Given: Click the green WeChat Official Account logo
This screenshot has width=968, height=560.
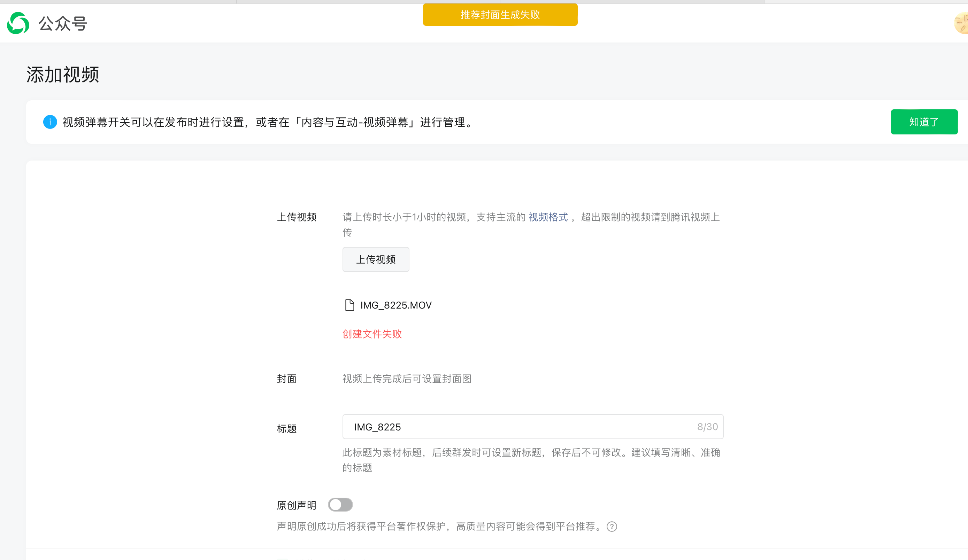Looking at the screenshot, I should coord(18,23).
